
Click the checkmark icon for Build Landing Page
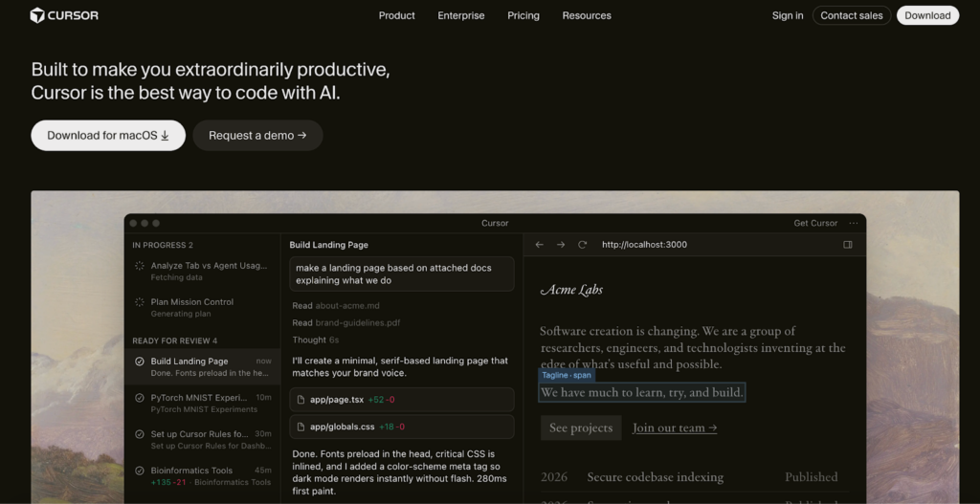click(x=140, y=362)
